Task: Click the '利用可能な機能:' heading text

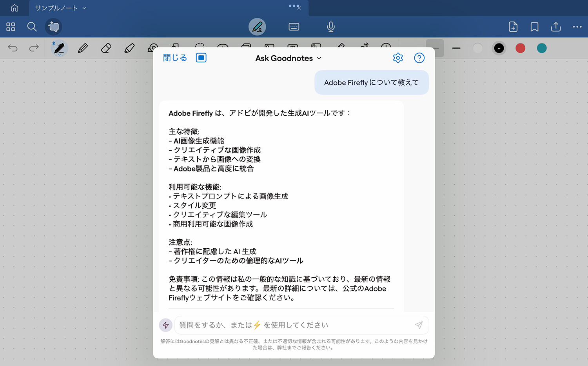Action: [x=195, y=187]
